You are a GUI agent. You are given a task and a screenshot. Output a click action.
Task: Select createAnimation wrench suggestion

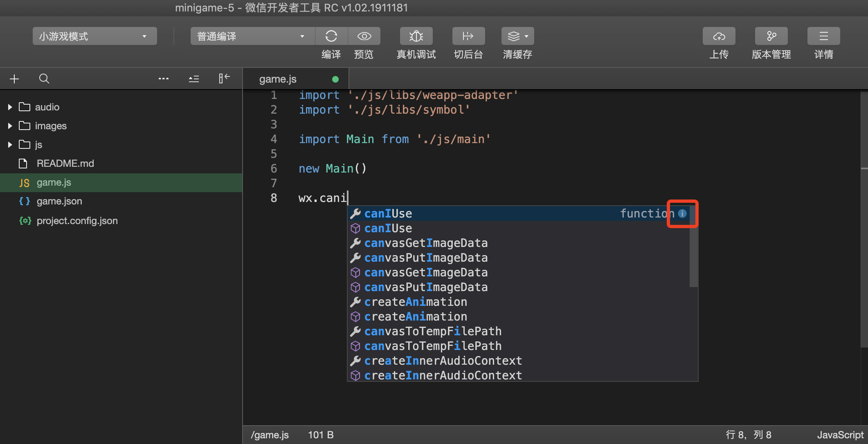click(x=518, y=302)
